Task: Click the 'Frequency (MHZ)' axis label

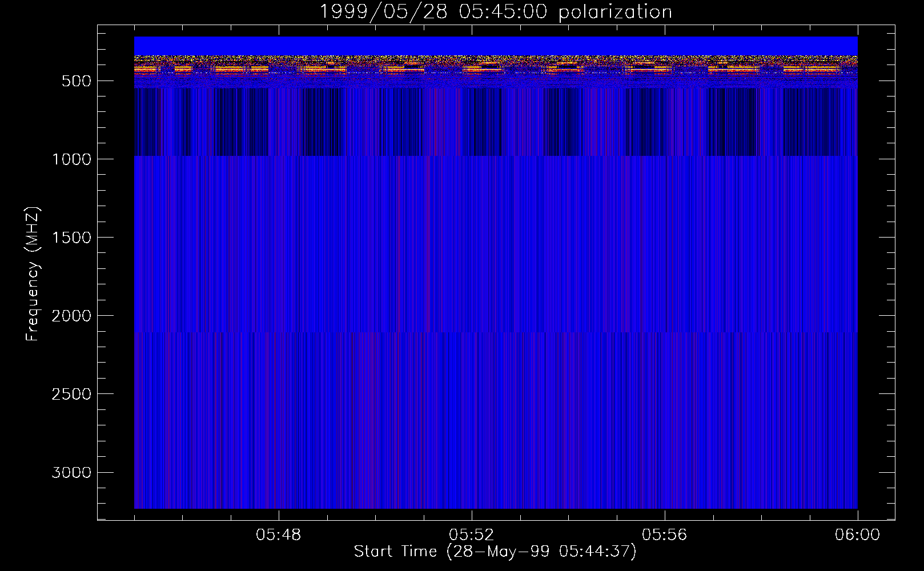Action: coord(33,274)
